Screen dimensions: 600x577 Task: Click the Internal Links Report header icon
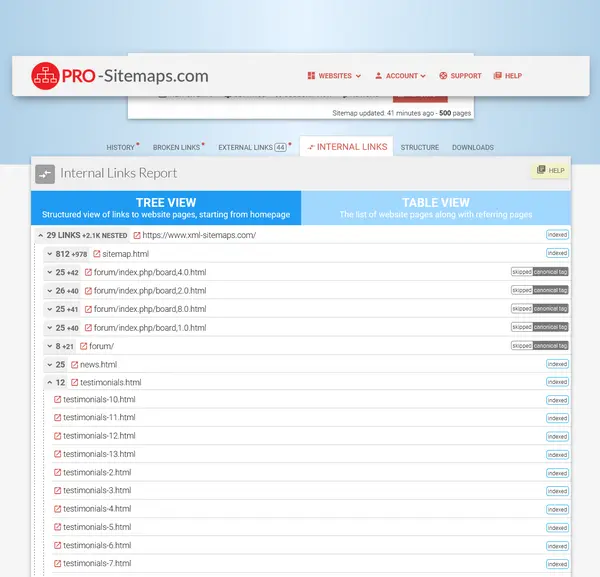(x=45, y=174)
